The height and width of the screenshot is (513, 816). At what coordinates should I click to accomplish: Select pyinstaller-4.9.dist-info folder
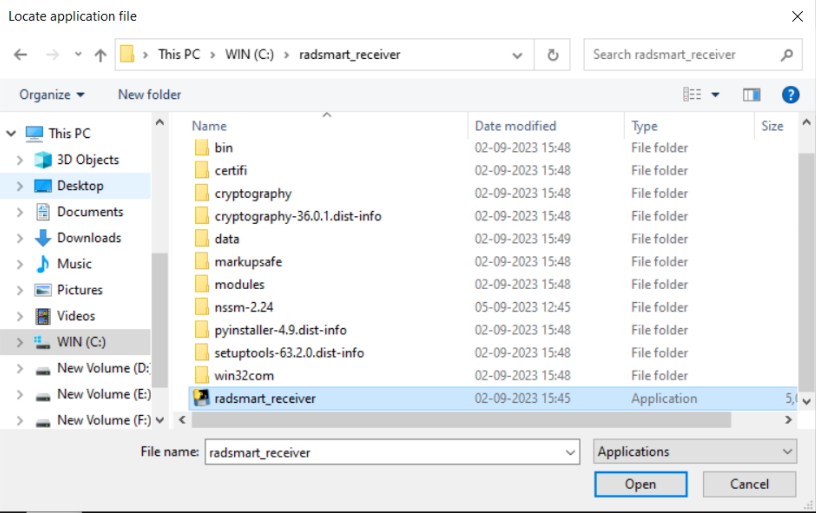coord(280,330)
